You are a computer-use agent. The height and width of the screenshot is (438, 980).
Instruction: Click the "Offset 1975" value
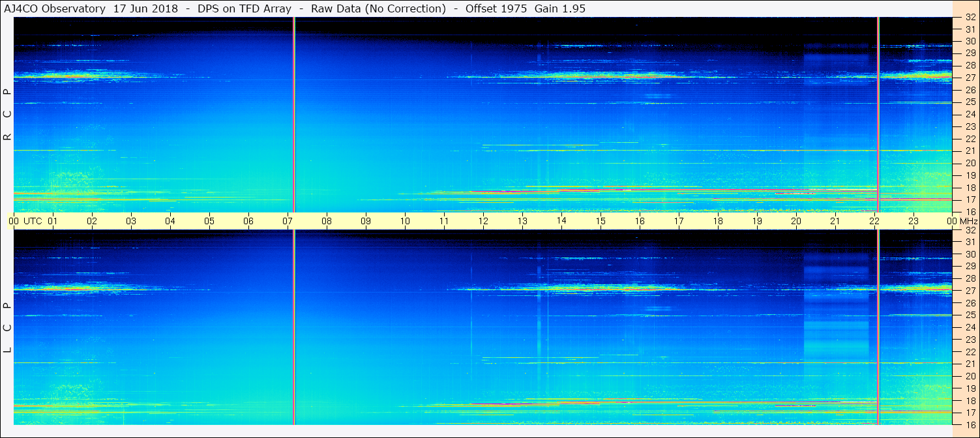click(496, 8)
